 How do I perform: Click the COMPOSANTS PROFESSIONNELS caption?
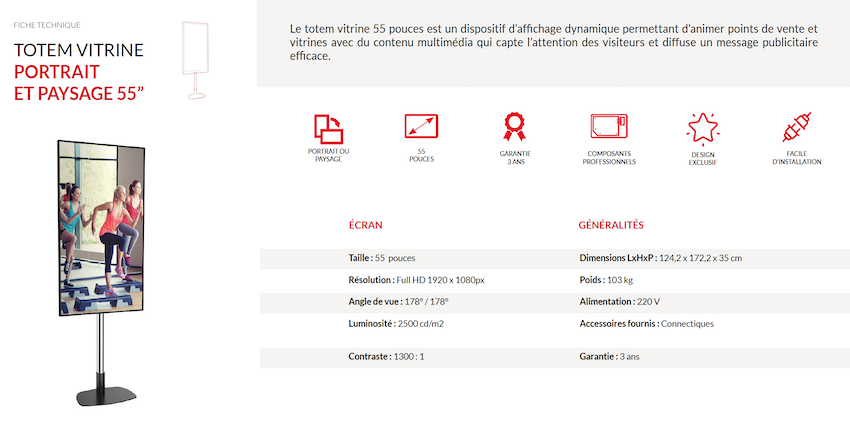(609, 158)
